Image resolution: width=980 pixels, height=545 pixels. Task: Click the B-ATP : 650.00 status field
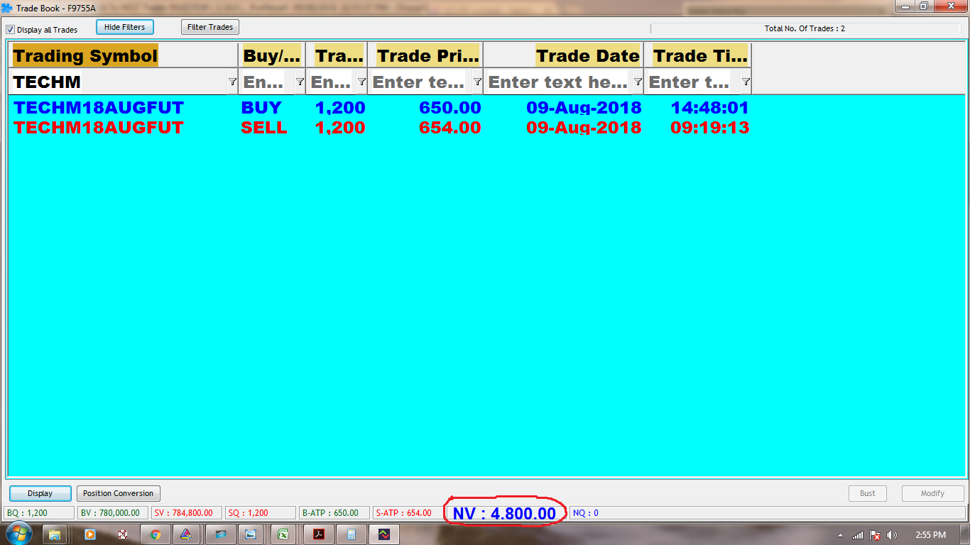(x=334, y=513)
